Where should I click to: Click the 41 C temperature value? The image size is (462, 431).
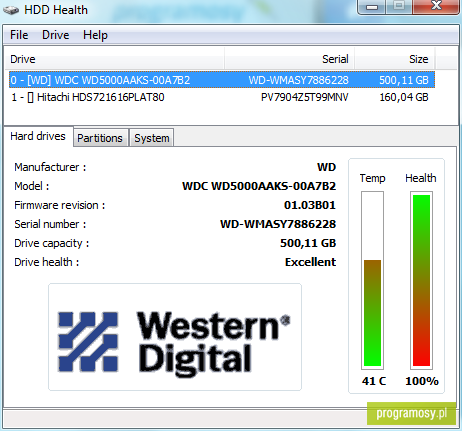pyautogui.click(x=374, y=381)
